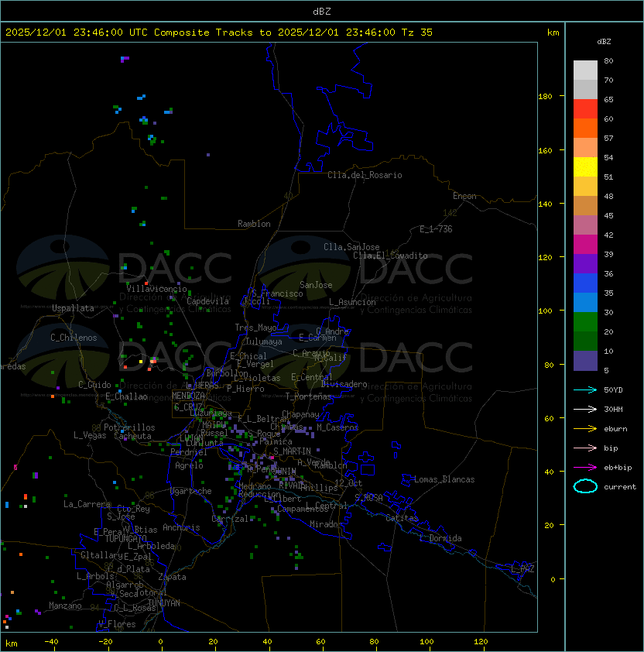644x652 pixels.
Task: Select the pink bip arrow symbol
Action: 585,448
